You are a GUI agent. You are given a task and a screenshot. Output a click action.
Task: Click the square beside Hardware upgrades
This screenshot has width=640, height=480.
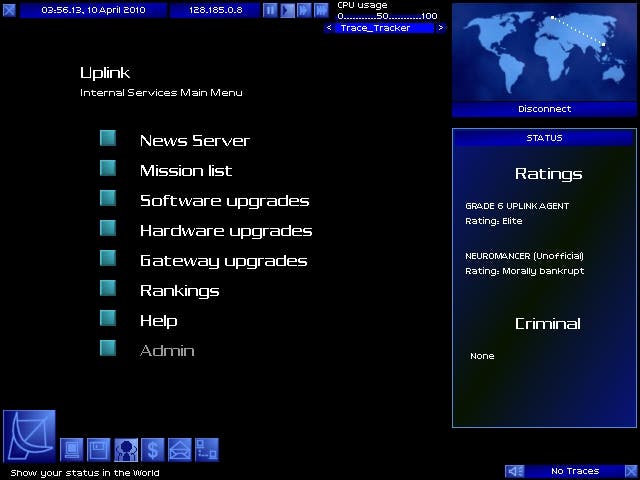(x=108, y=228)
